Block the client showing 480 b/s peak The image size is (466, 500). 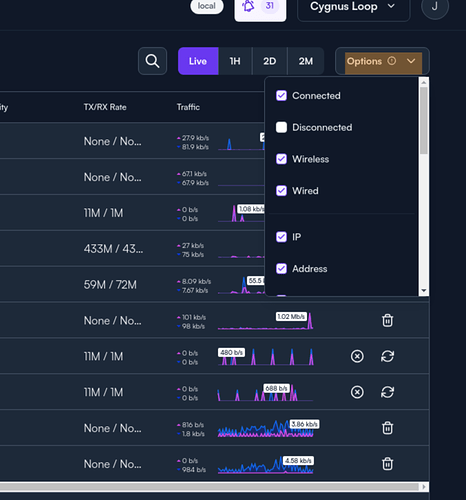pyautogui.click(x=357, y=356)
